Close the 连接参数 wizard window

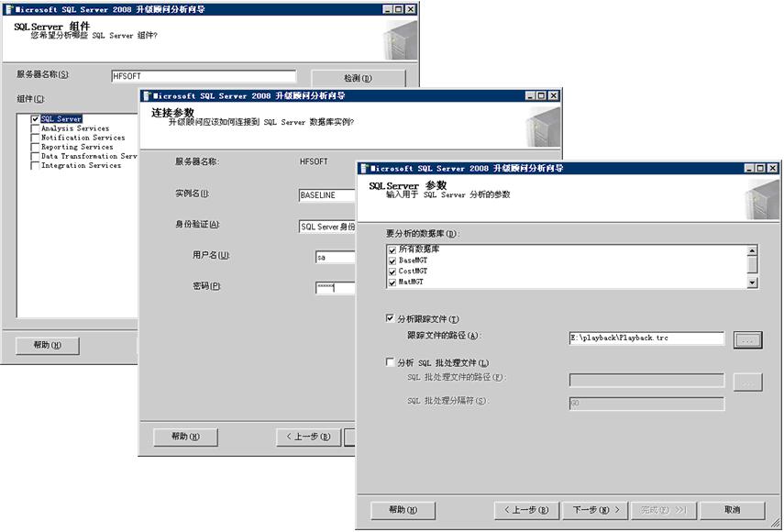(554, 95)
